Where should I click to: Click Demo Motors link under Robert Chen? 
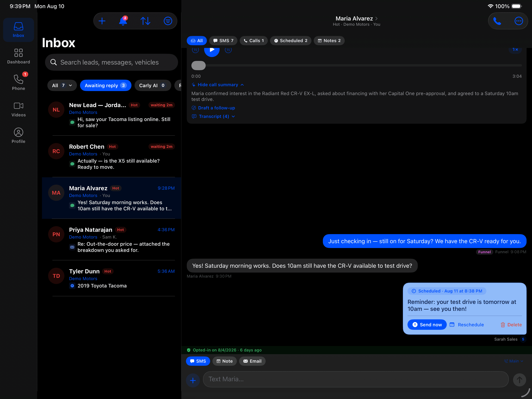click(83, 154)
